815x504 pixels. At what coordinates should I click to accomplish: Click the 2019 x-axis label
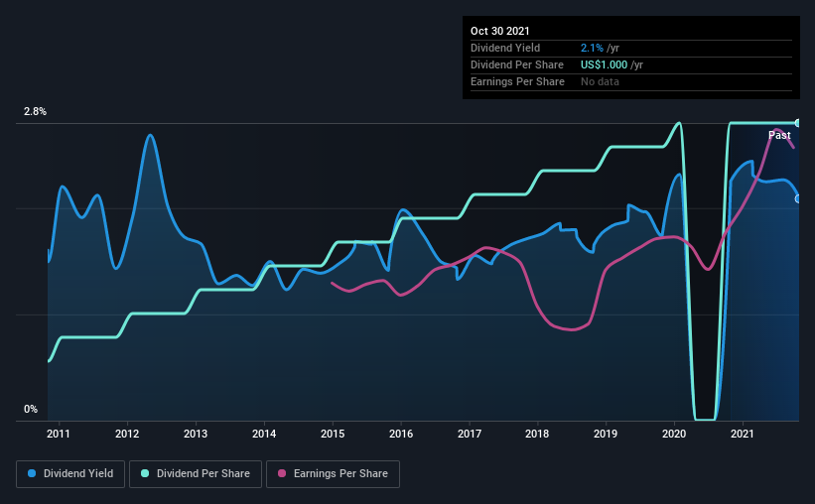pos(606,434)
